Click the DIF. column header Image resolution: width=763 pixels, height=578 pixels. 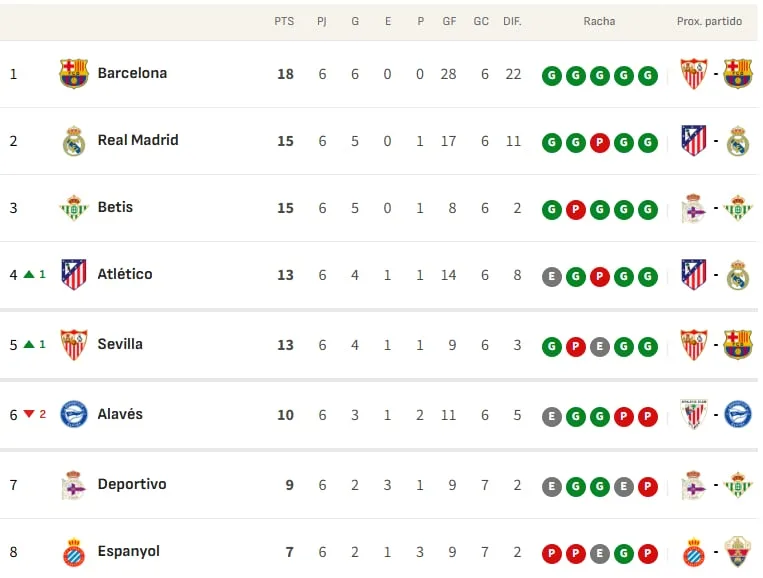point(512,21)
